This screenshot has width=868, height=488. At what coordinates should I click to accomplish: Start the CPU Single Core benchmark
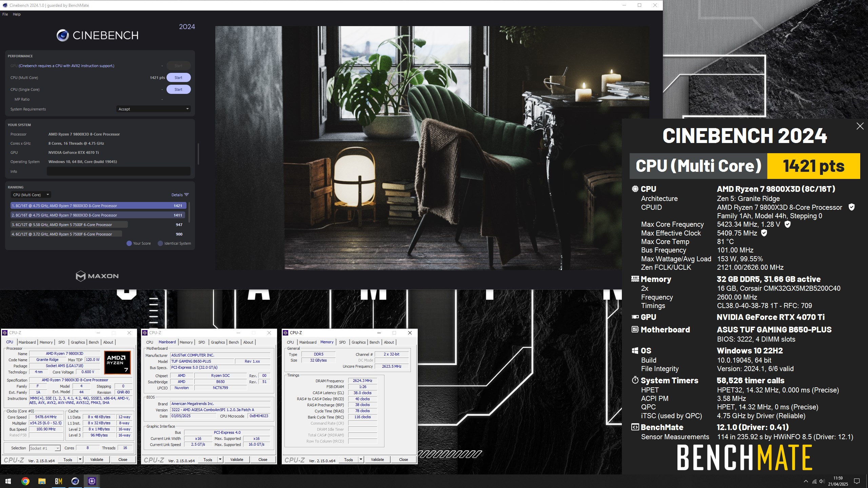click(178, 89)
